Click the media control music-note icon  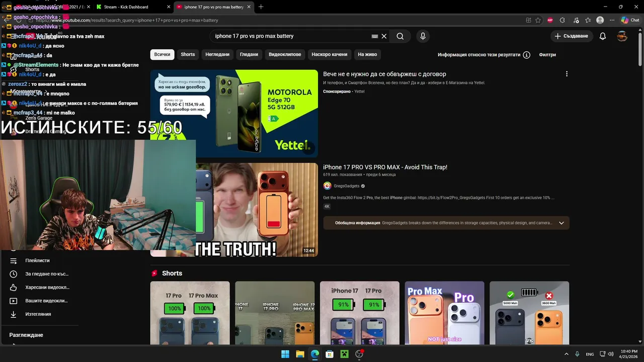point(575,20)
